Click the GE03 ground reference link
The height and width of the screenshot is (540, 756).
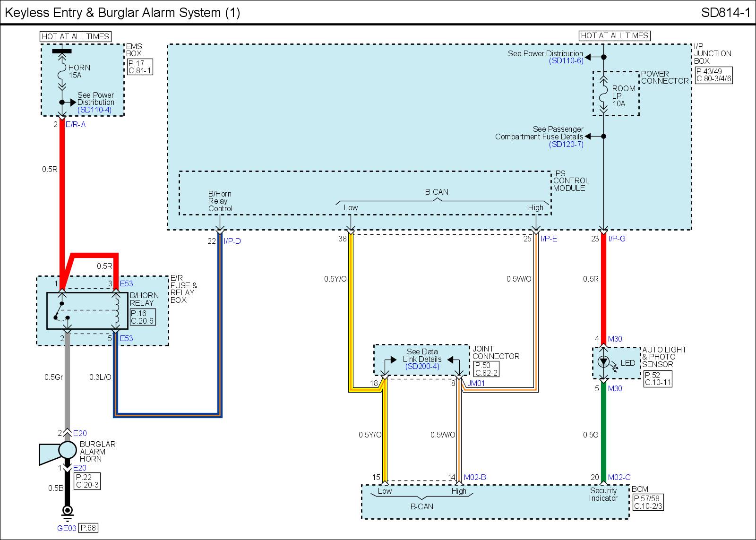67,528
